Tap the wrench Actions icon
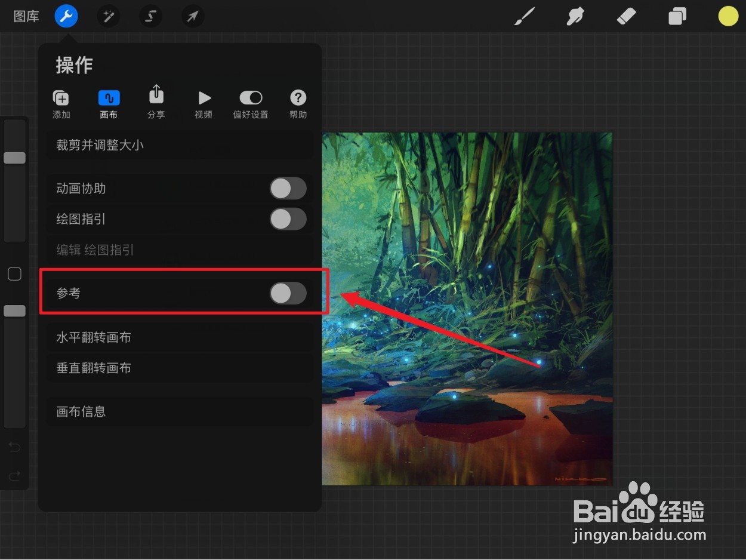The height and width of the screenshot is (560, 746). tap(66, 16)
